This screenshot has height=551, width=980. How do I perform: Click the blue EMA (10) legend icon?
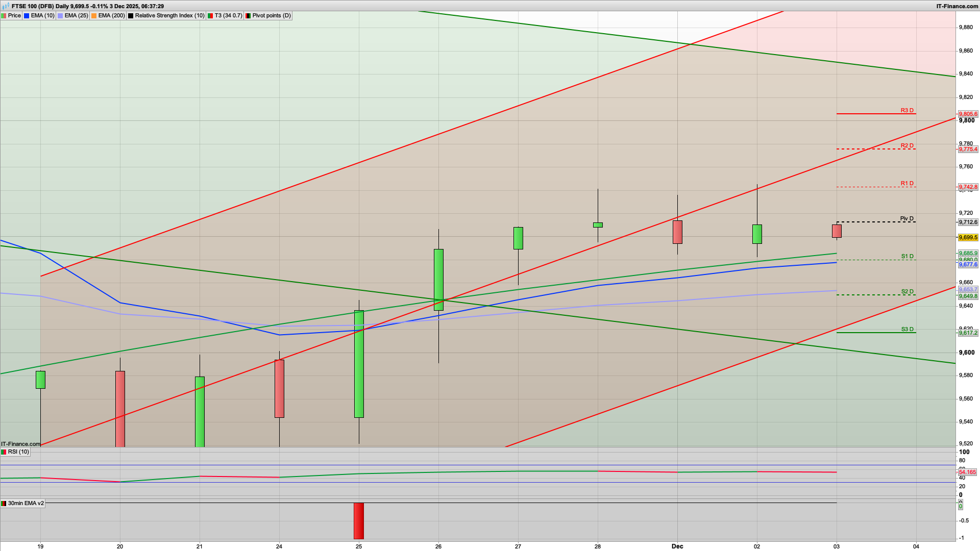[x=27, y=15]
